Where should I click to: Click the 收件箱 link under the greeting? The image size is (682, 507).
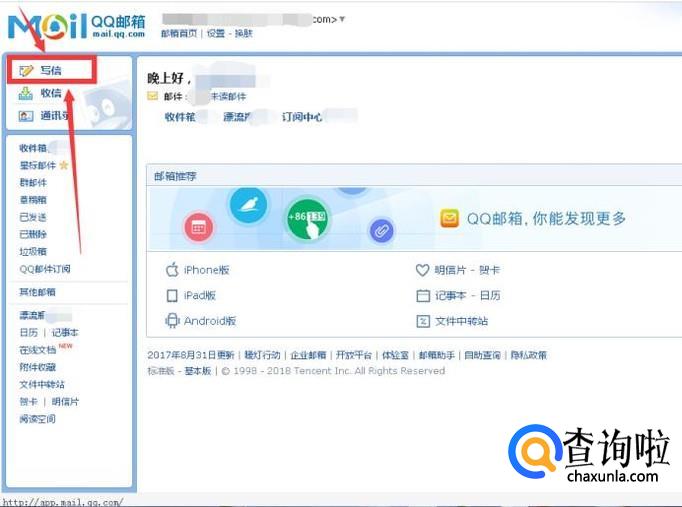(180, 117)
